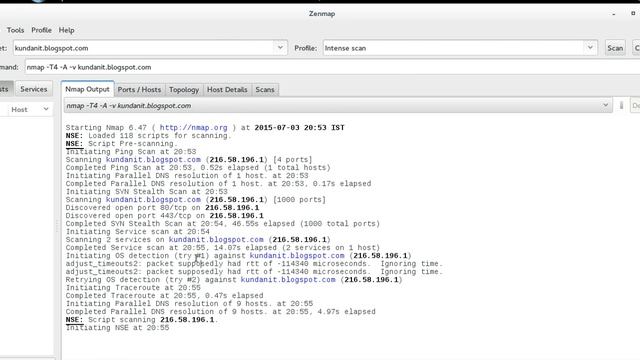Minimize the Zenmap window
The height and width of the screenshot is (360, 640).
point(613,14)
